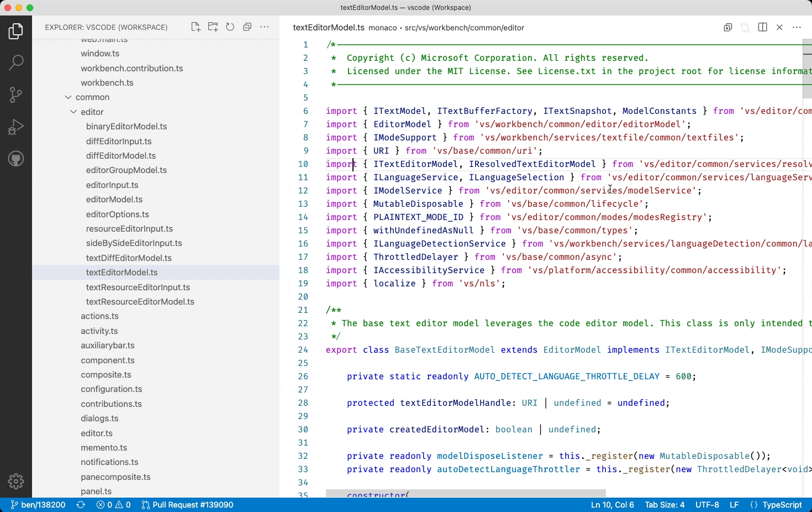Image resolution: width=812 pixels, height=512 pixels.
Task: Open the errors and warnings status item
Action: coord(113,505)
